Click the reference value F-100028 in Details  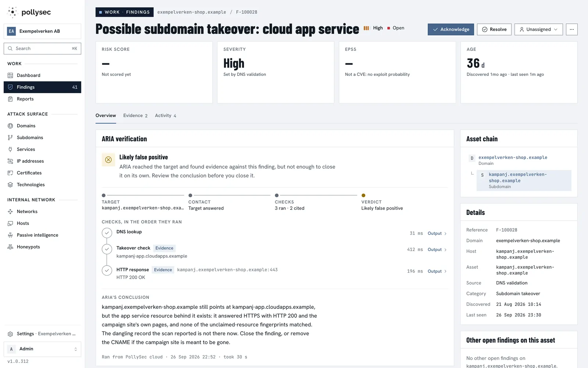pyautogui.click(x=506, y=230)
